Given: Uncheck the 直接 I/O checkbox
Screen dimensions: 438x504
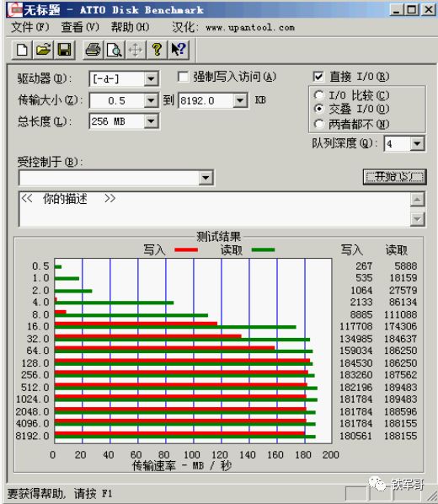Looking at the screenshot, I should [x=318, y=77].
